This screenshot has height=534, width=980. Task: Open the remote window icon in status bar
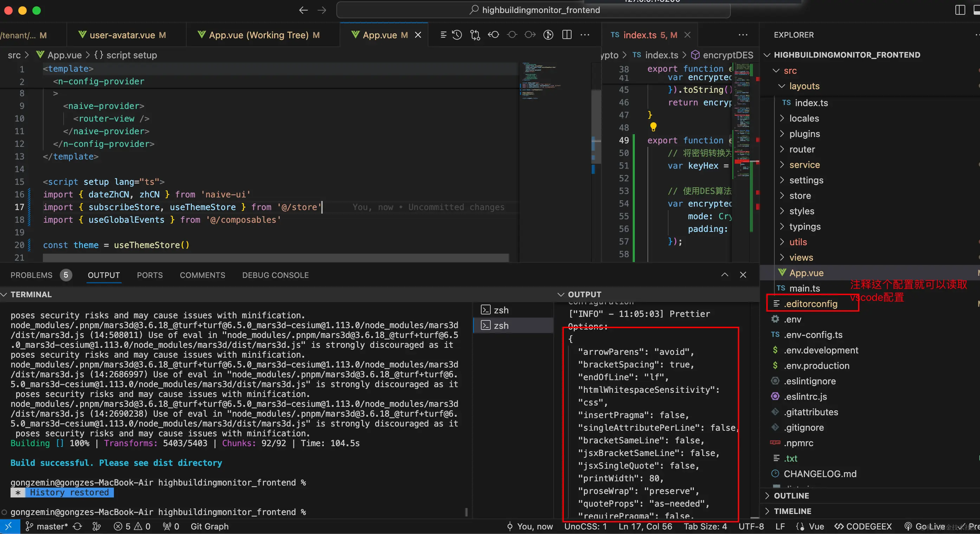click(9, 526)
